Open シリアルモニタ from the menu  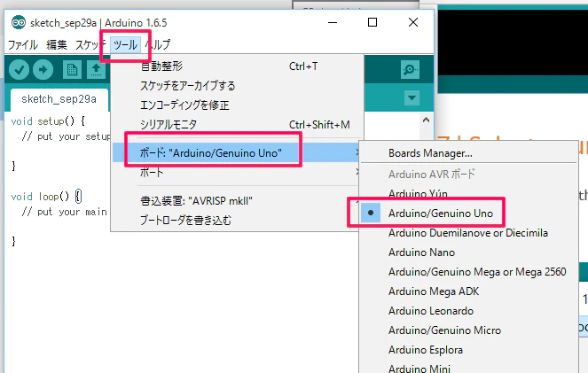(238, 125)
